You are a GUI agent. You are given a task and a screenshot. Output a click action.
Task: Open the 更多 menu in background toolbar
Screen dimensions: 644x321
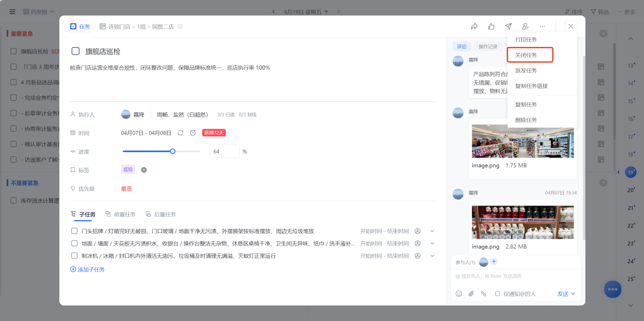[626, 12]
